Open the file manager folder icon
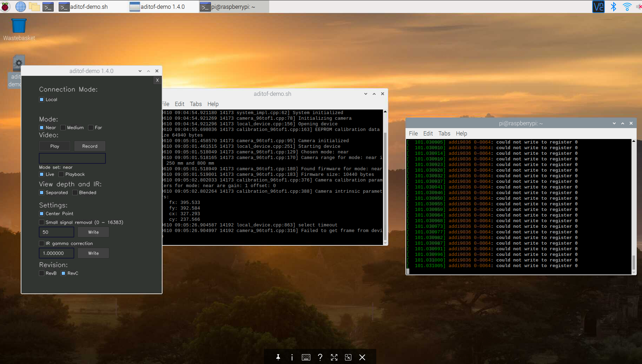This screenshot has width=642, height=364. (34, 6)
